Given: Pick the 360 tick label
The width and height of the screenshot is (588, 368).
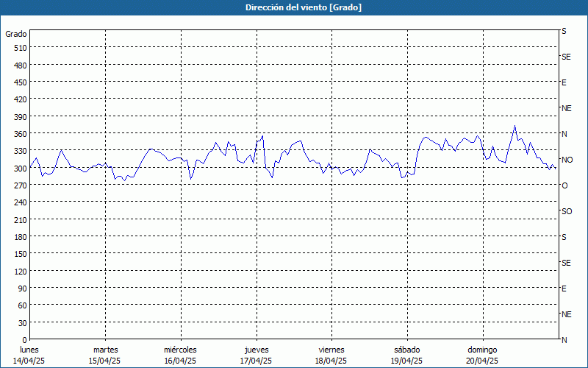Looking at the screenshot, I should click(x=21, y=135).
